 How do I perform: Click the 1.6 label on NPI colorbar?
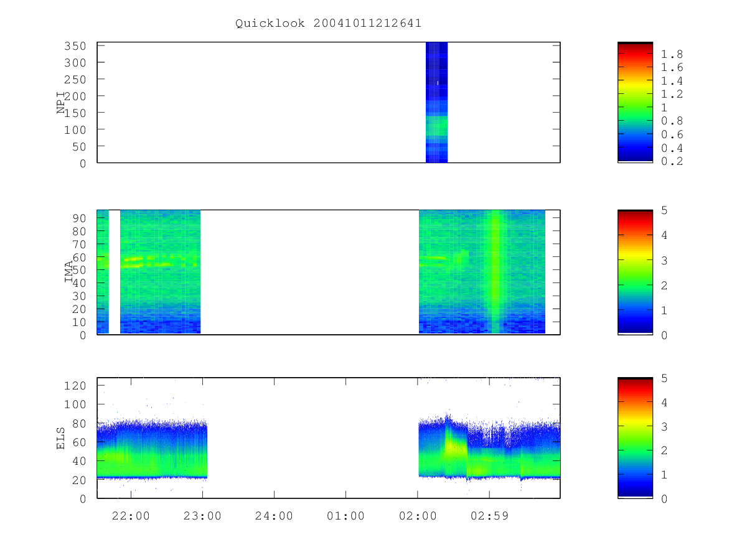672,68
